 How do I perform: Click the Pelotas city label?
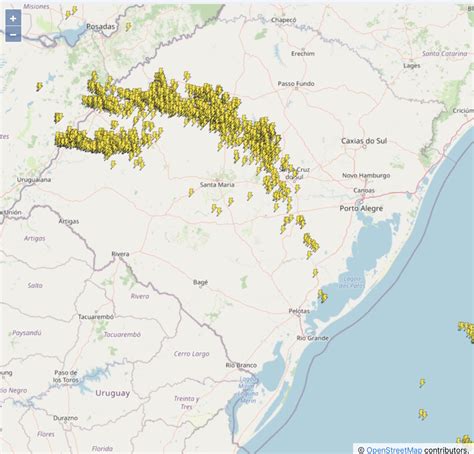pos(299,311)
